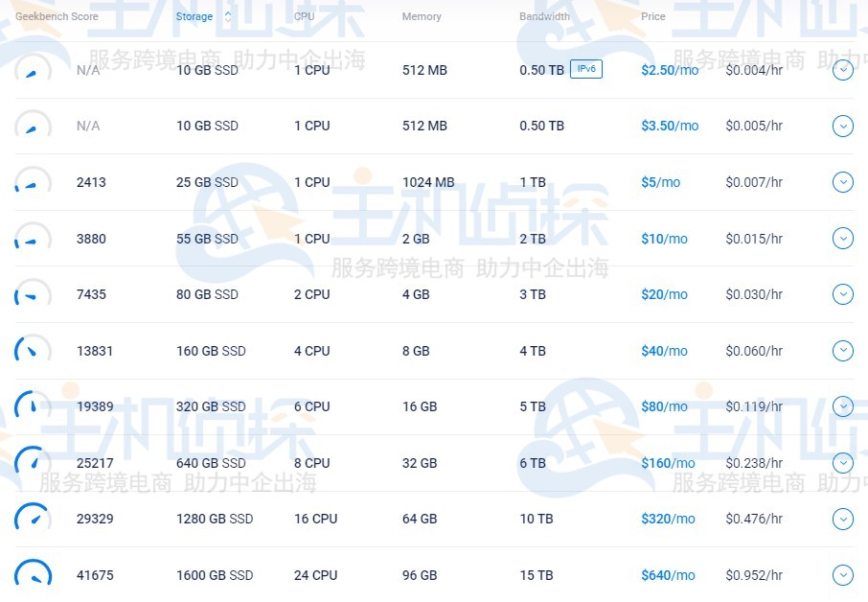Select the $10/mo price link

[x=664, y=239]
